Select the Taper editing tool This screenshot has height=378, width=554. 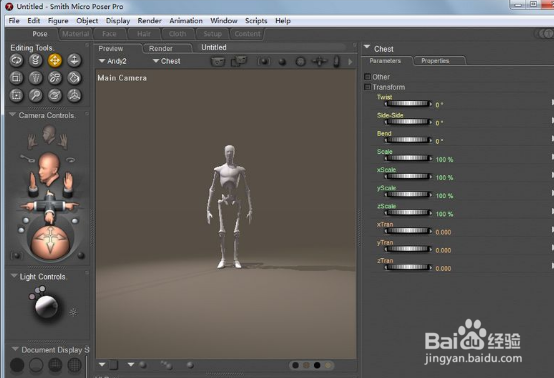pos(35,78)
